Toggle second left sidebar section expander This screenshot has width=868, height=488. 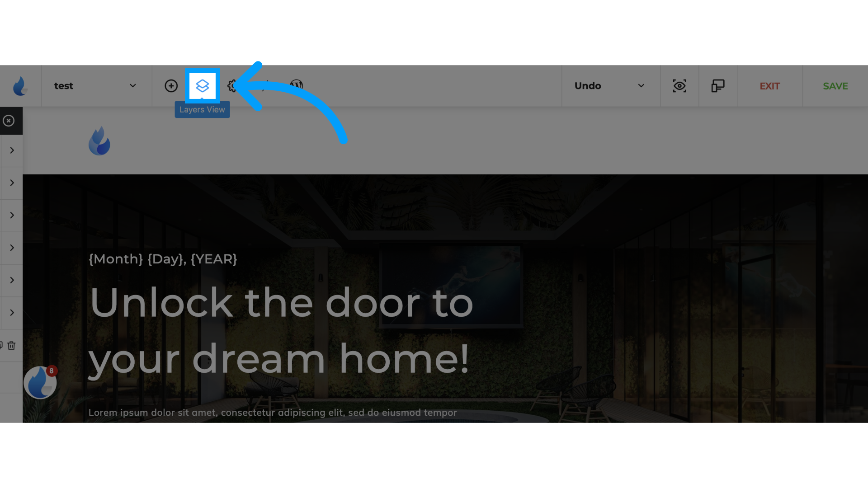pyautogui.click(x=11, y=183)
